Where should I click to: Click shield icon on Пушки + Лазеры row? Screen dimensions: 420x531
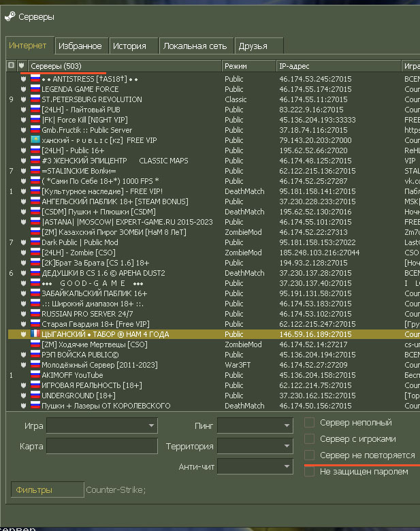pyautogui.click(x=23, y=405)
